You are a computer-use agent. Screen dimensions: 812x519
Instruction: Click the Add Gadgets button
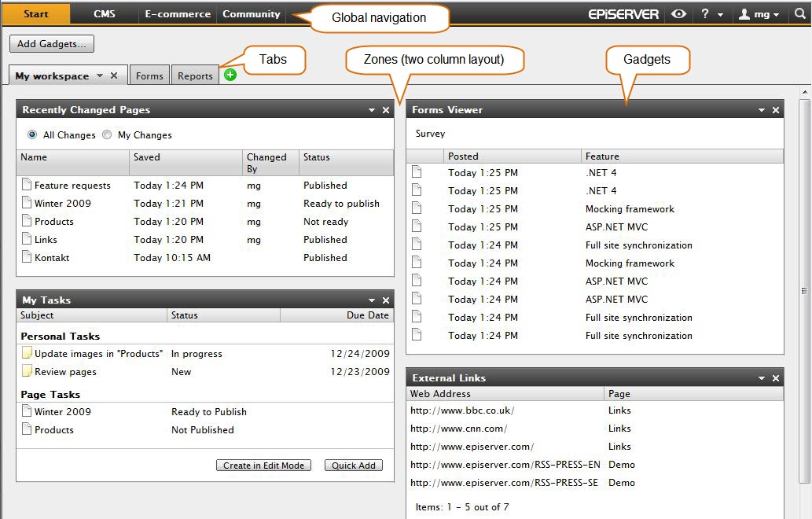tap(51, 44)
